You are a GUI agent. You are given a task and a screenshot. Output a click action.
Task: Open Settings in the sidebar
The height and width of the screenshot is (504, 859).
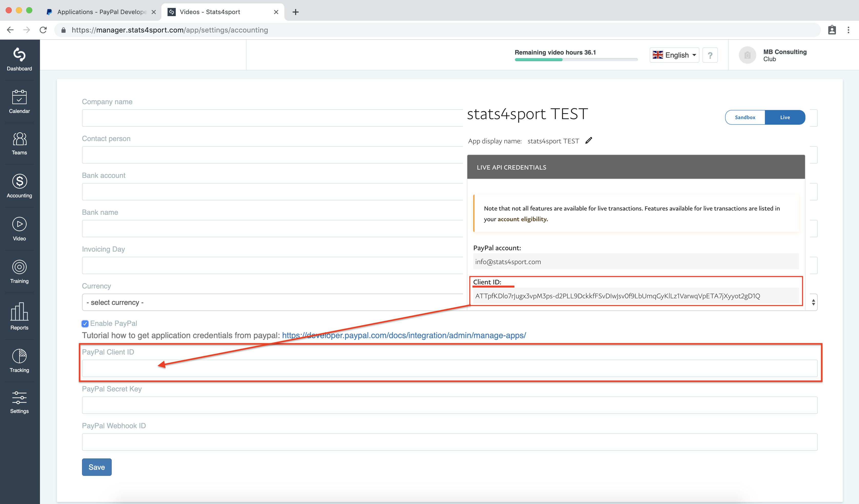point(19,402)
